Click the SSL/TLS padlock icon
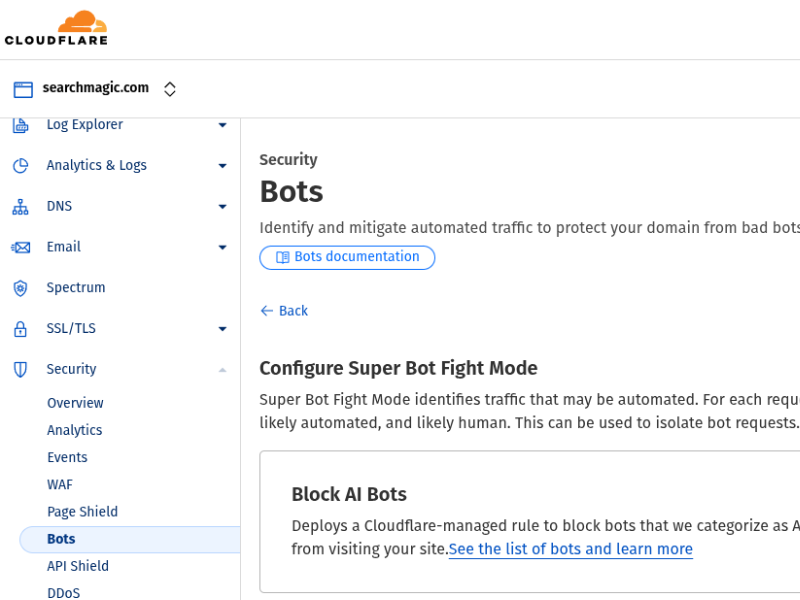Screen dimensions: 800x600 22,328
